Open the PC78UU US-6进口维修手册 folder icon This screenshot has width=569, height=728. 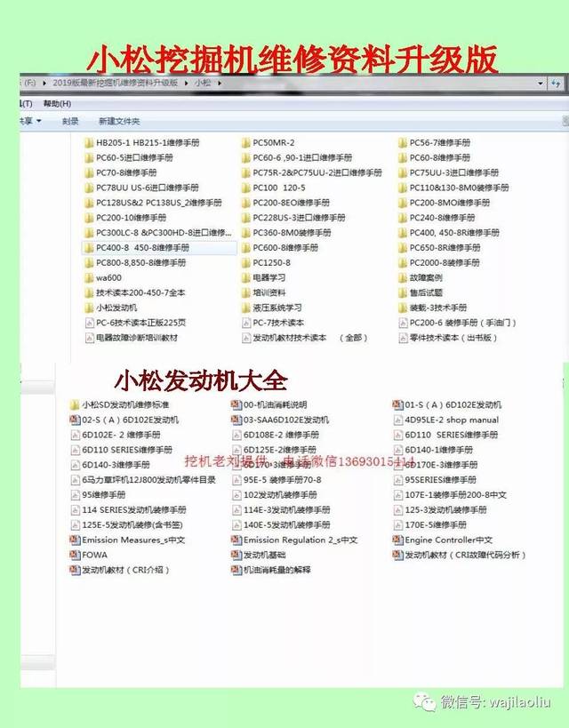89,188
